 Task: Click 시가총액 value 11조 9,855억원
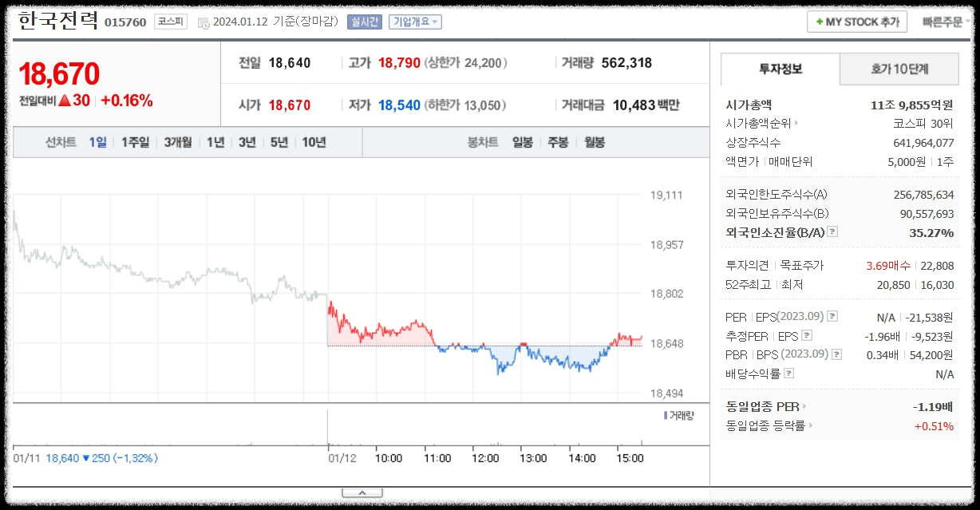(912, 105)
